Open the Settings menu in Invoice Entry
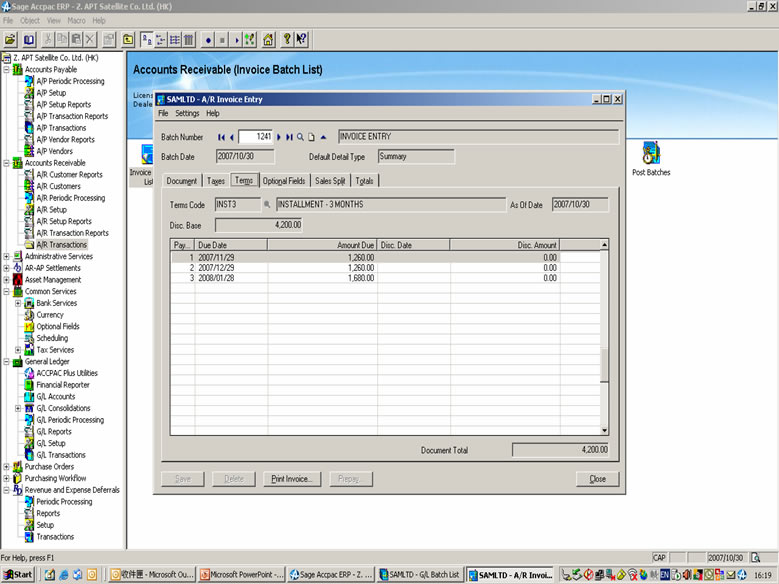 click(x=187, y=114)
